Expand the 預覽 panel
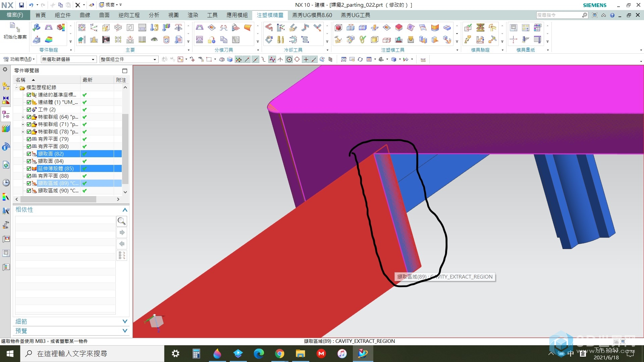 125,331
